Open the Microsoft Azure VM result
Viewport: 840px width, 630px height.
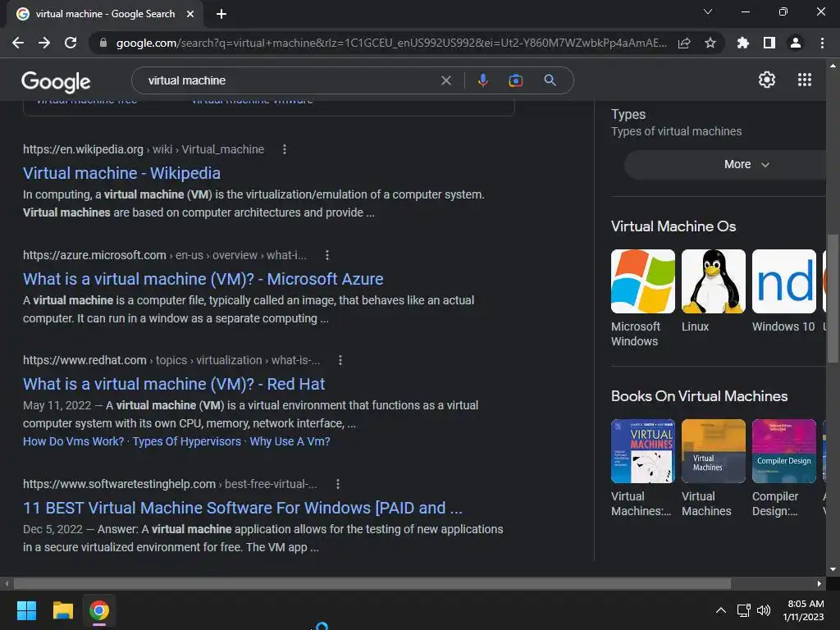[x=203, y=279]
